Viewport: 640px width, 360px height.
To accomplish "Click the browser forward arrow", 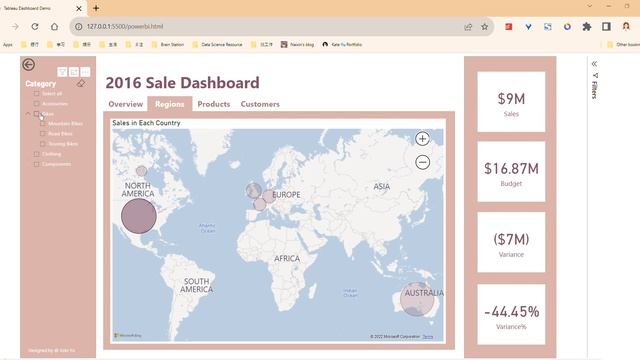I will pos(15,27).
